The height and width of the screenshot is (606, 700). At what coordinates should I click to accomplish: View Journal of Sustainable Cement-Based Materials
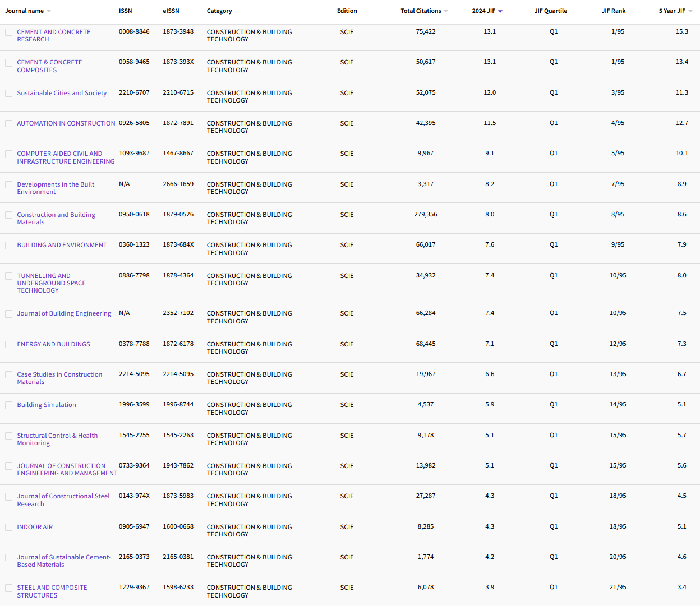(x=63, y=561)
